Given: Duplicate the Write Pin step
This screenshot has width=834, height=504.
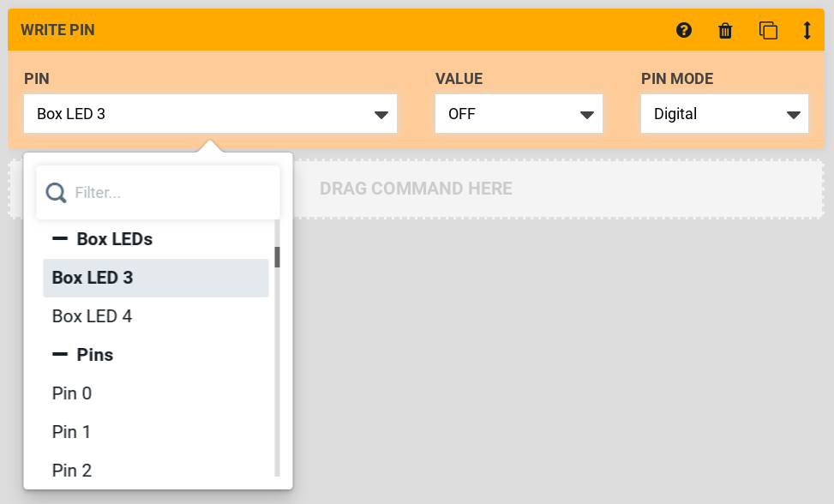Looking at the screenshot, I should 768,31.
